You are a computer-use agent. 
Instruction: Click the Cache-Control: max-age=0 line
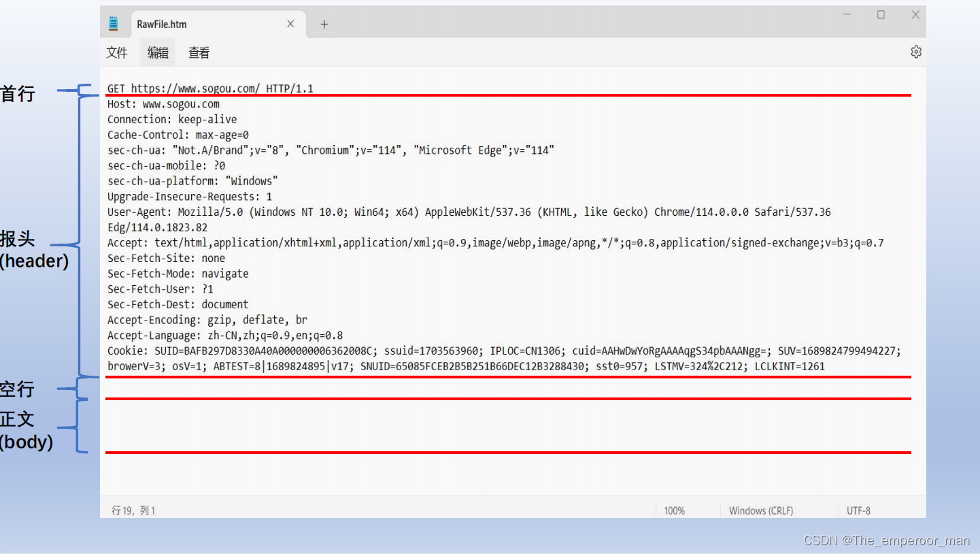point(178,135)
